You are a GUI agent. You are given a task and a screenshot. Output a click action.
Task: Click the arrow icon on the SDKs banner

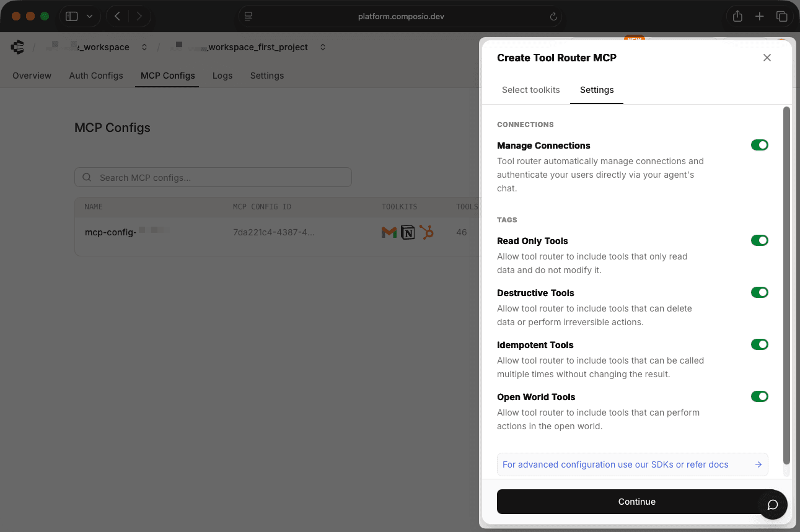click(x=758, y=464)
